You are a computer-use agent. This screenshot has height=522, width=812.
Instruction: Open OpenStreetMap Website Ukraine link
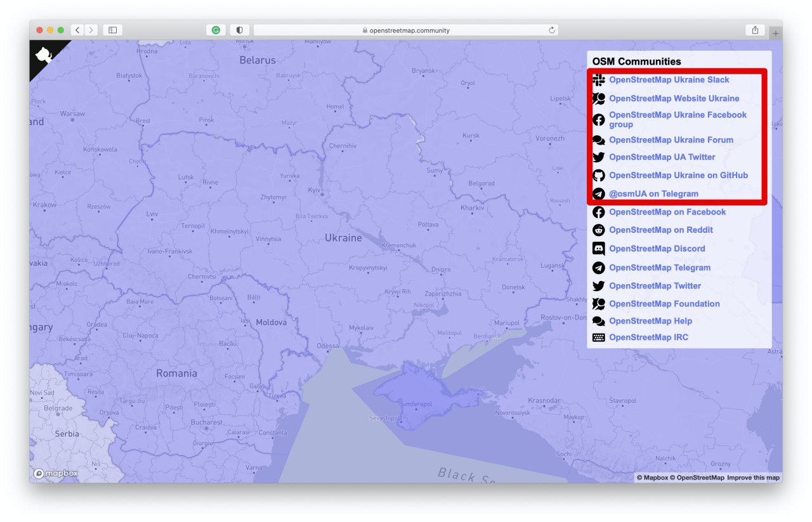pyautogui.click(x=674, y=98)
